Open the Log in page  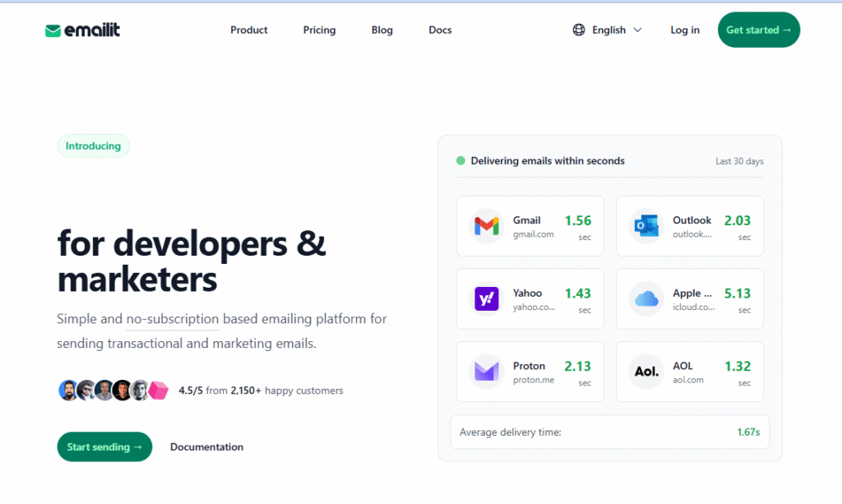coord(684,30)
